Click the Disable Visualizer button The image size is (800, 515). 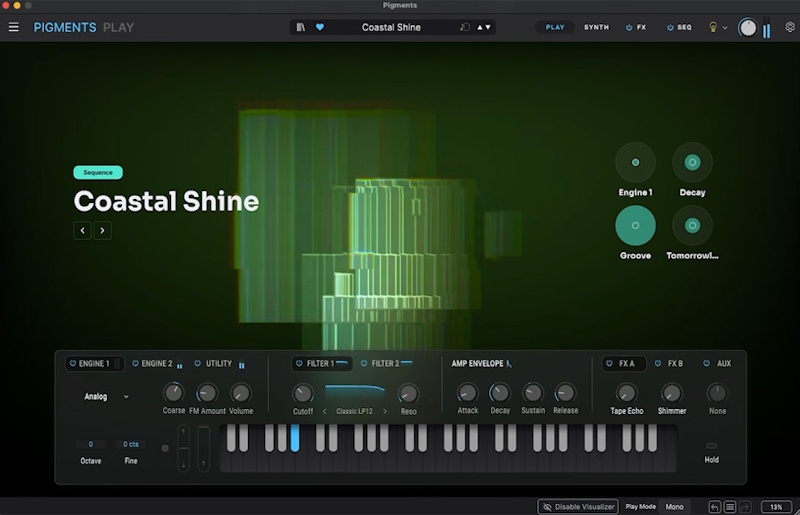click(578, 507)
